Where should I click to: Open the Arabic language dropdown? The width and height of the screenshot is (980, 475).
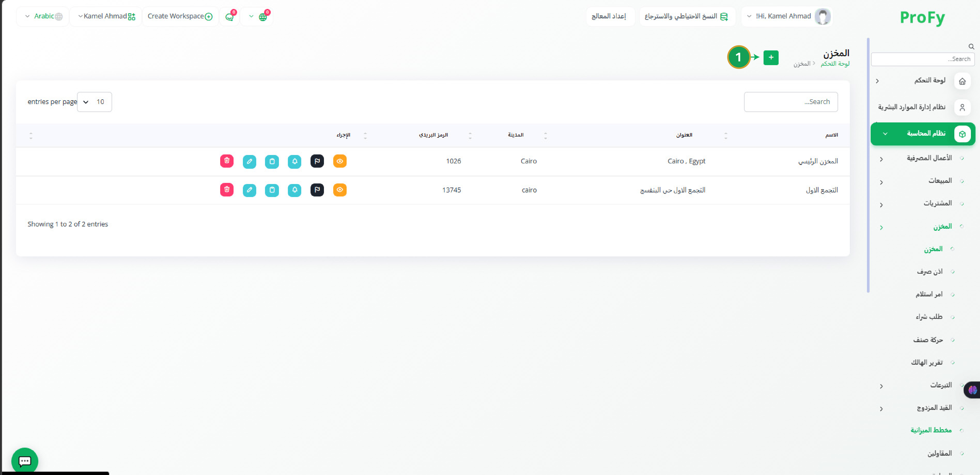point(43,16)
